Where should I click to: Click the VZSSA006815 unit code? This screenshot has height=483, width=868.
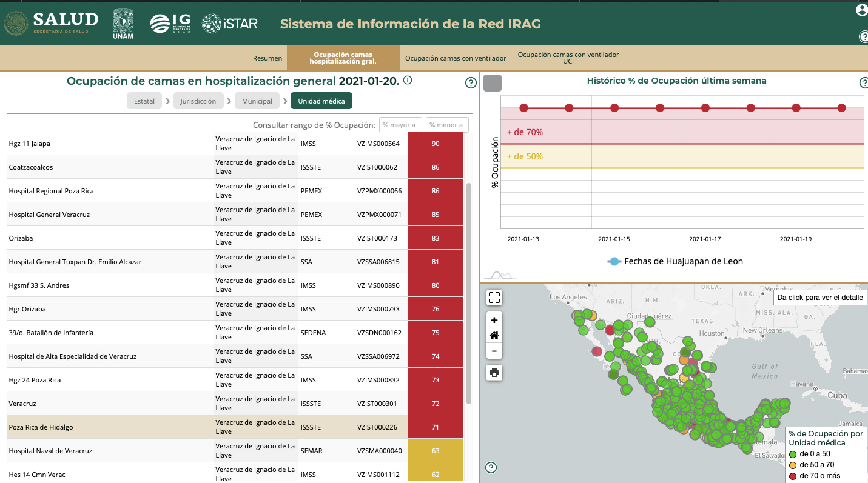click(378, 262)
